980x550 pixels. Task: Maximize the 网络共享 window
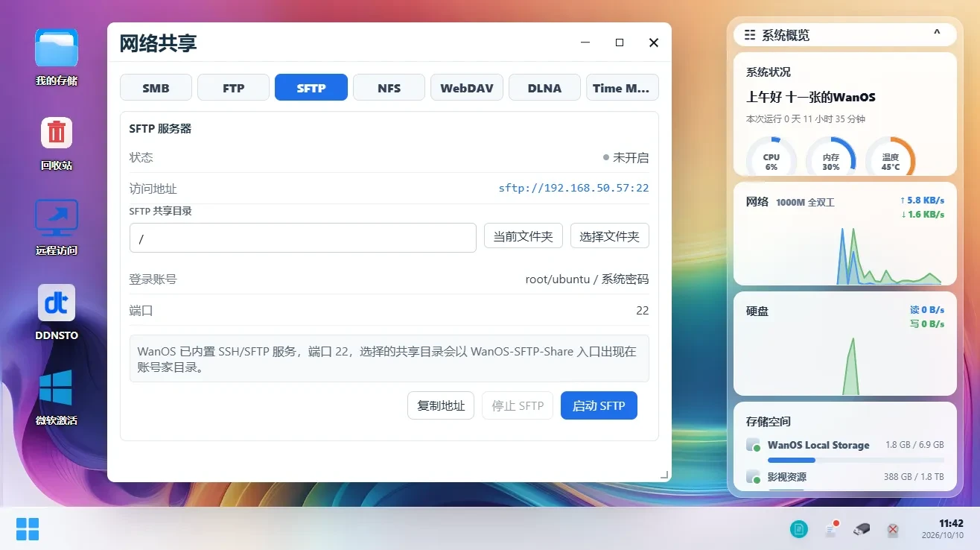pyautogui.click(x=620, y=43)
